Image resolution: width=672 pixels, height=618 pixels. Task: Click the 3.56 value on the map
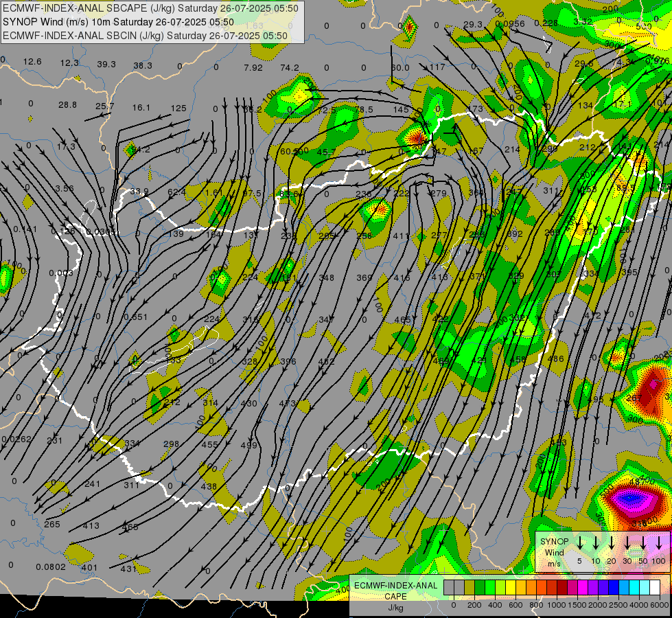click(65, 189)
